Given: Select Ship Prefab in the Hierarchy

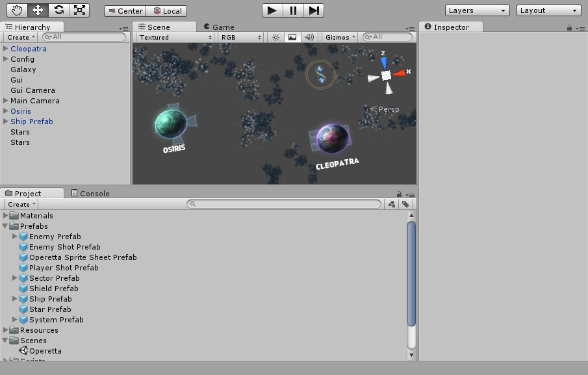Looking at the screenshot, I should tap(31, 122).
